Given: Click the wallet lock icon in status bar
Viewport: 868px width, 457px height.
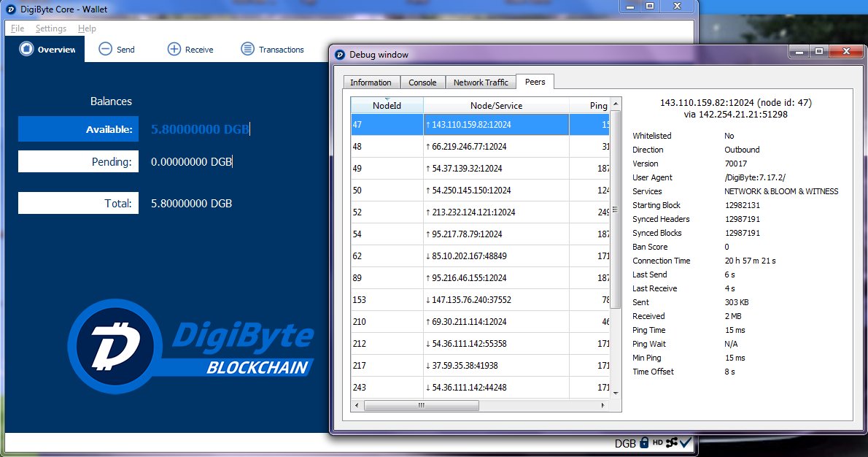Looking at the screenshot, I should click(644, 442).
